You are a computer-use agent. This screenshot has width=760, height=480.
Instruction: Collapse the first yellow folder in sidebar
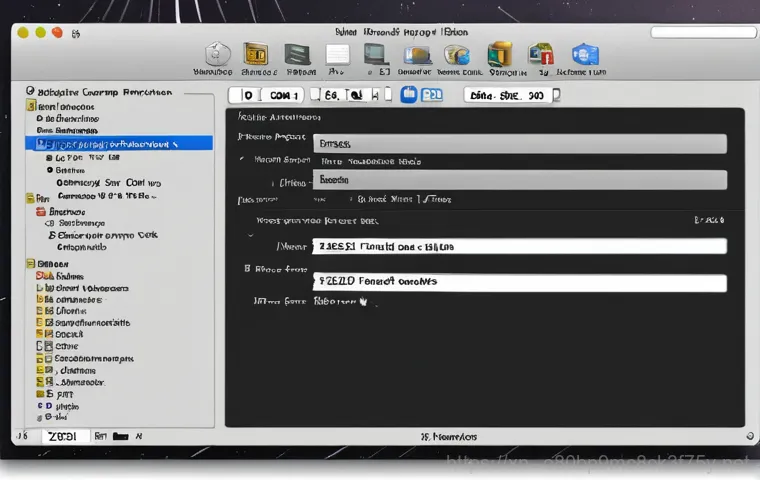31,106
